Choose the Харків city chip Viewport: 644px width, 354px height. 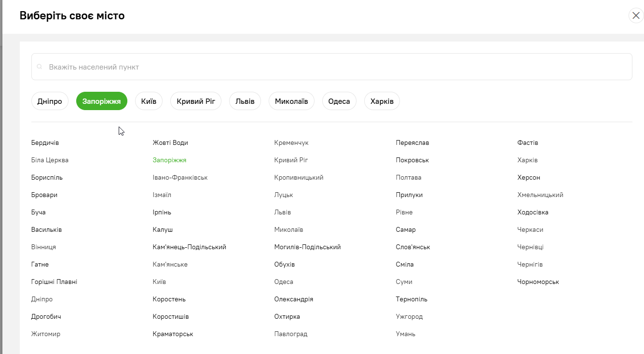tap(382, 101)
